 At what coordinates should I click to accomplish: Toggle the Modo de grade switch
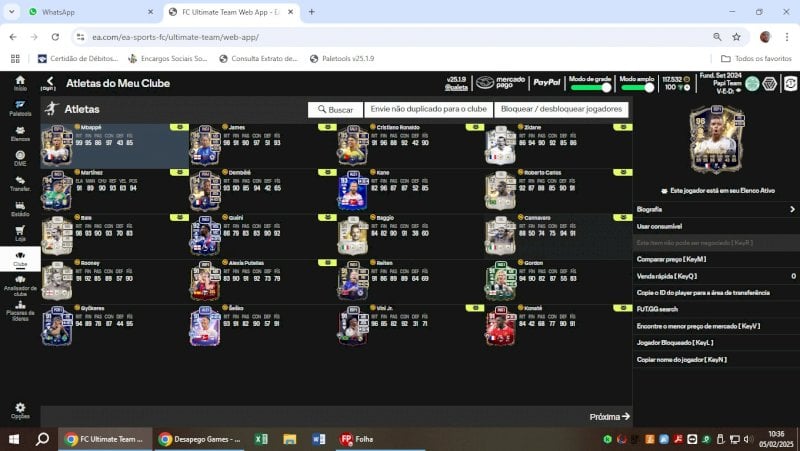(591, 87)
